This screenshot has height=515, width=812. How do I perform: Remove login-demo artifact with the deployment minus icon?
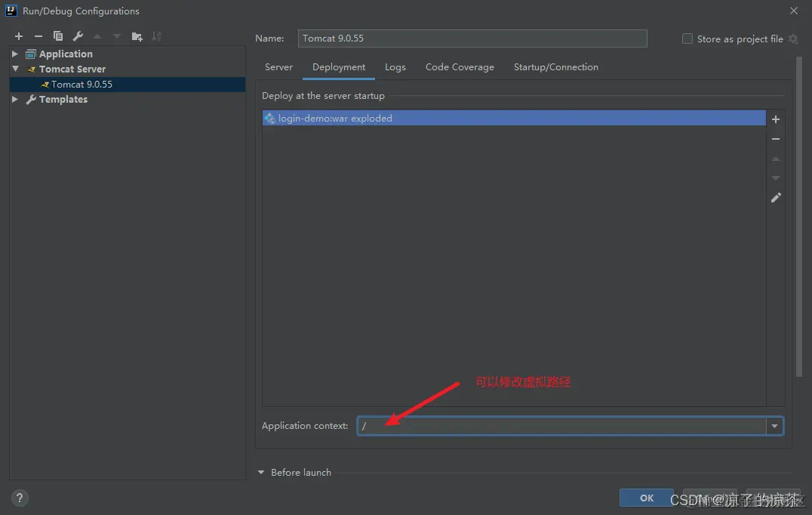point(776,139)
